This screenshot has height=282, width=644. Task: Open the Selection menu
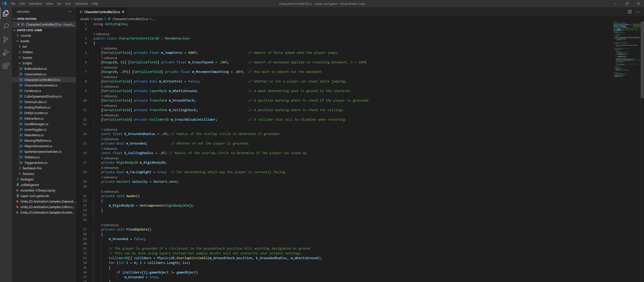[x=35, y=4]
